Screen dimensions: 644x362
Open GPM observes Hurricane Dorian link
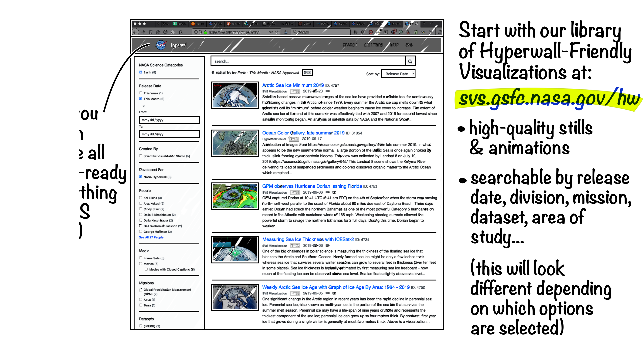click(x=312, y=186)
